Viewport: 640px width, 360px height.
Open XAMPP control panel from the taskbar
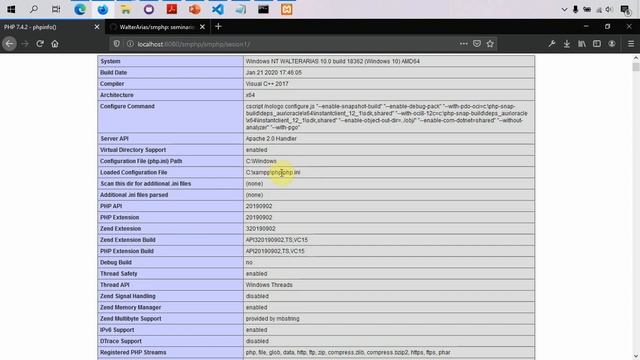[x=287, y=9]
